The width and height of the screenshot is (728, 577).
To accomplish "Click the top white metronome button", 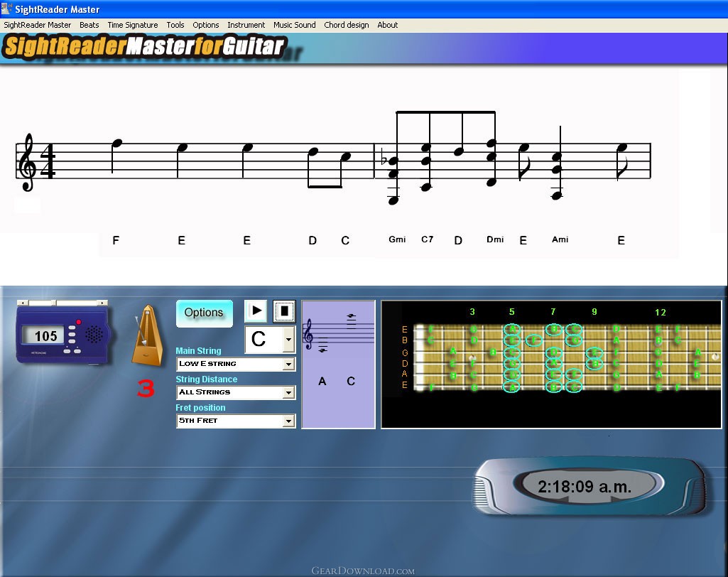I will (x=72, y=328).
